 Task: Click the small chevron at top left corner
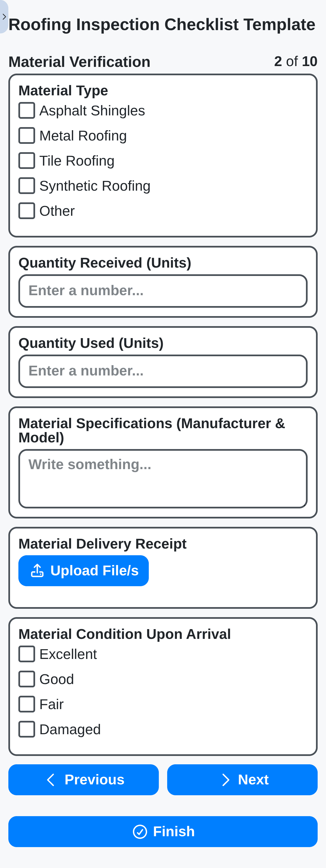tap(4, 16)
